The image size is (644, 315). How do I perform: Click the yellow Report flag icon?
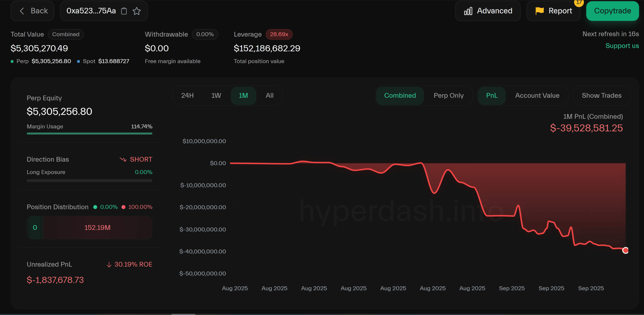540,11
